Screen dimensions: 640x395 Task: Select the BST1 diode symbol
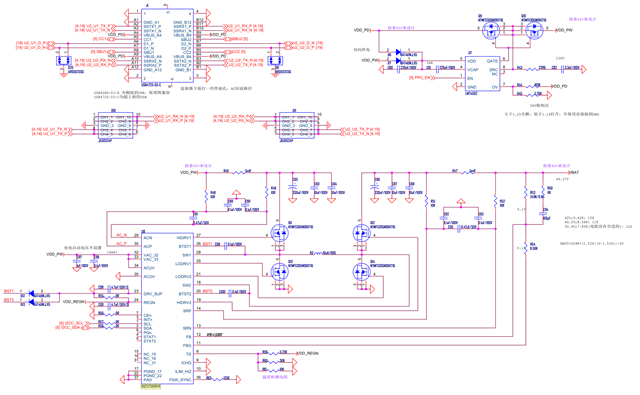coord(32,292)
